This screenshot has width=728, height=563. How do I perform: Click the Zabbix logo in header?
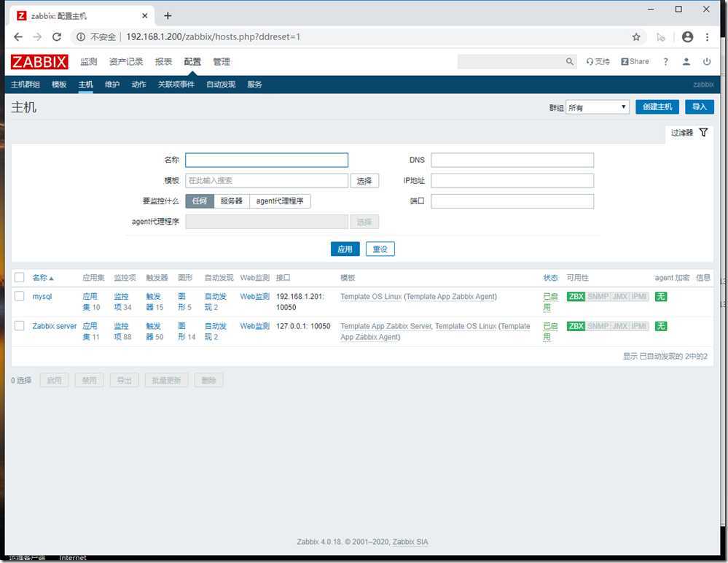(x=39, y=62)
